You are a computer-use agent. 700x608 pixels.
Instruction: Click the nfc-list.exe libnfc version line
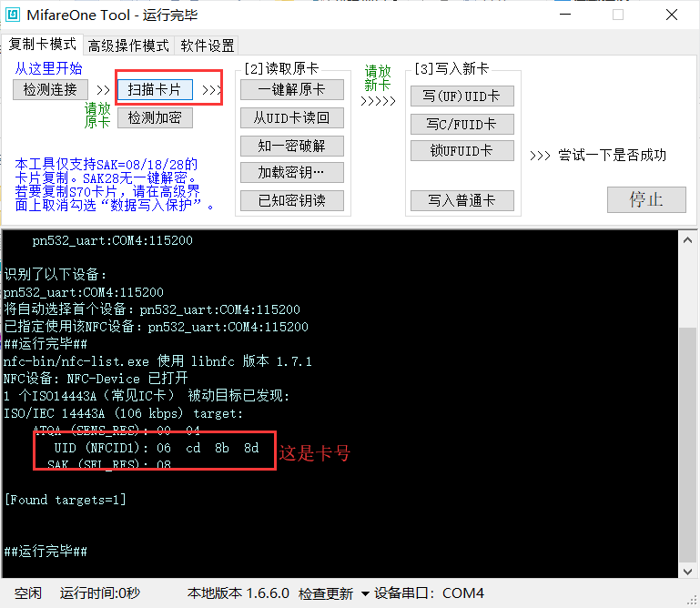tap(157, 361)
